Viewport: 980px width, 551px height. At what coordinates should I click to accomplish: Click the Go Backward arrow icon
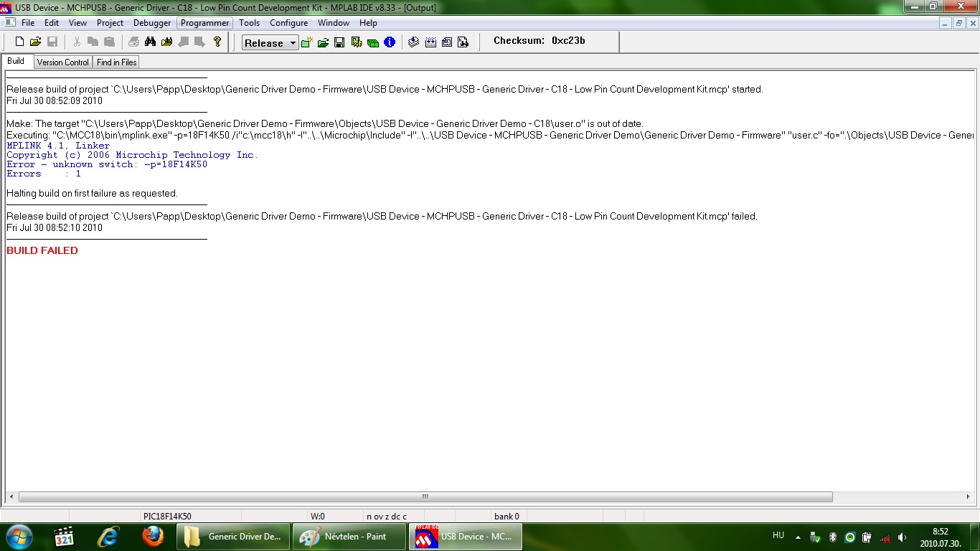[x=184, y=42]
